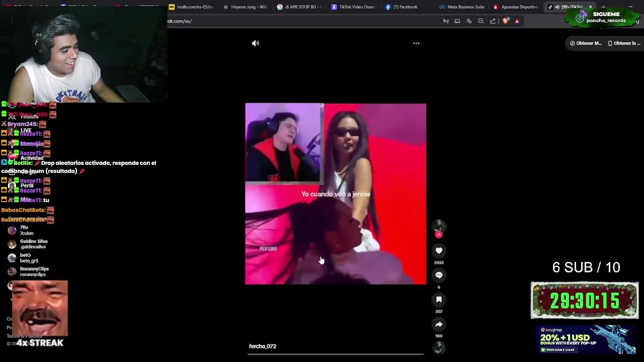Click the video progress bar under fercho_072

click(336, 354)
